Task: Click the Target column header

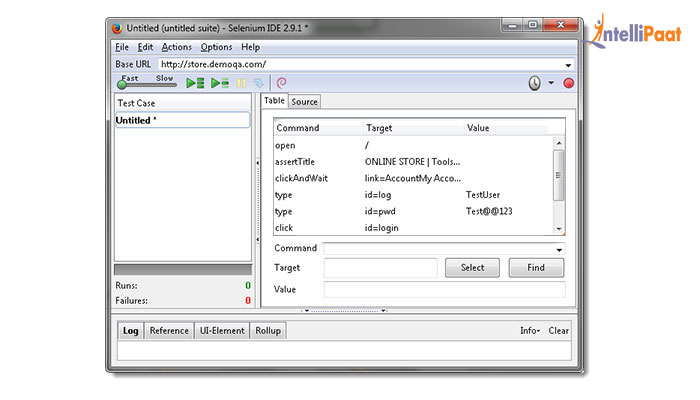Action: click(414, 128)
